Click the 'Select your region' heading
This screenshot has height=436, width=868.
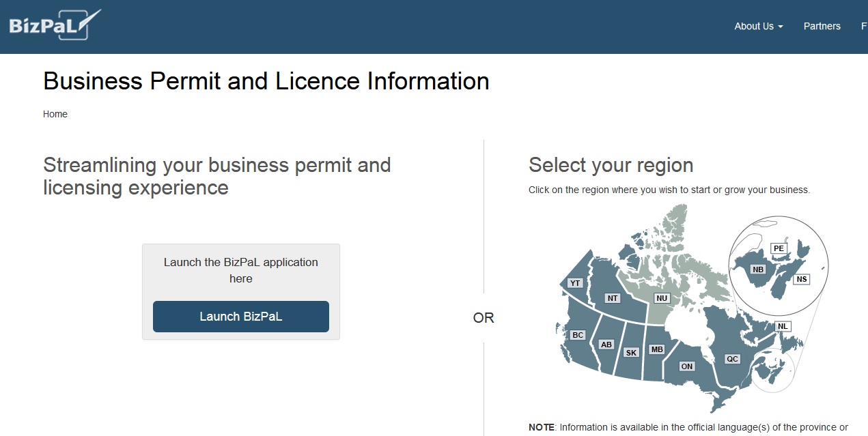[x=611, y=165]
